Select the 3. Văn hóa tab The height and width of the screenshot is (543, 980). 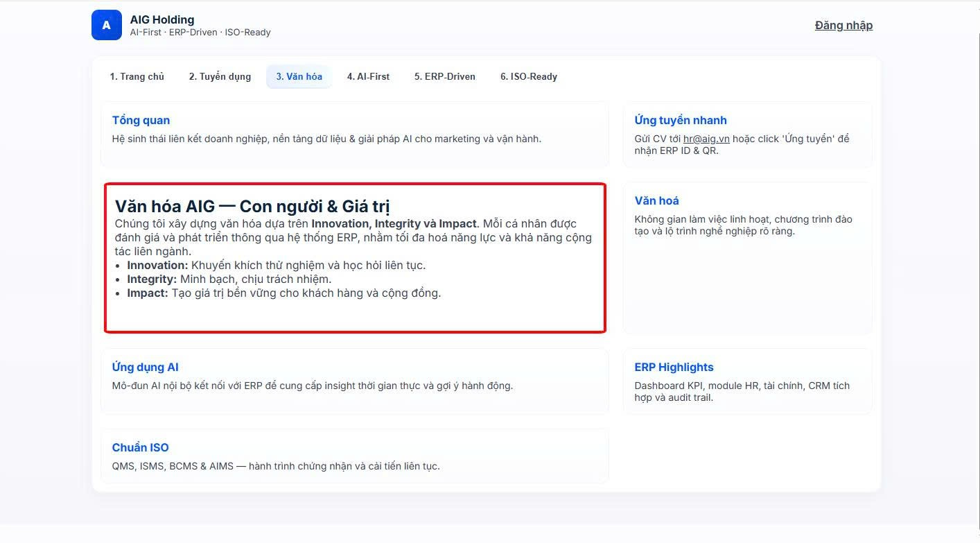point(299,77)
